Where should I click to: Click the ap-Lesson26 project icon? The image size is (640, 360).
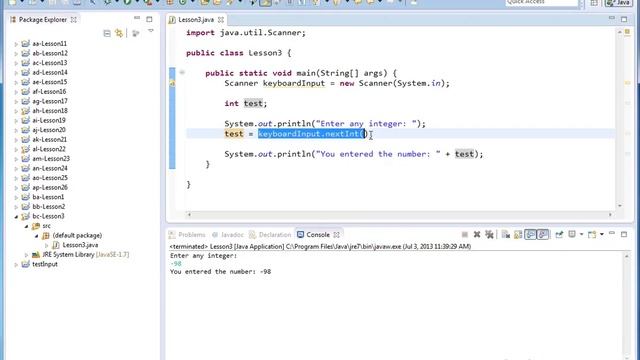(x=25, y=187)
